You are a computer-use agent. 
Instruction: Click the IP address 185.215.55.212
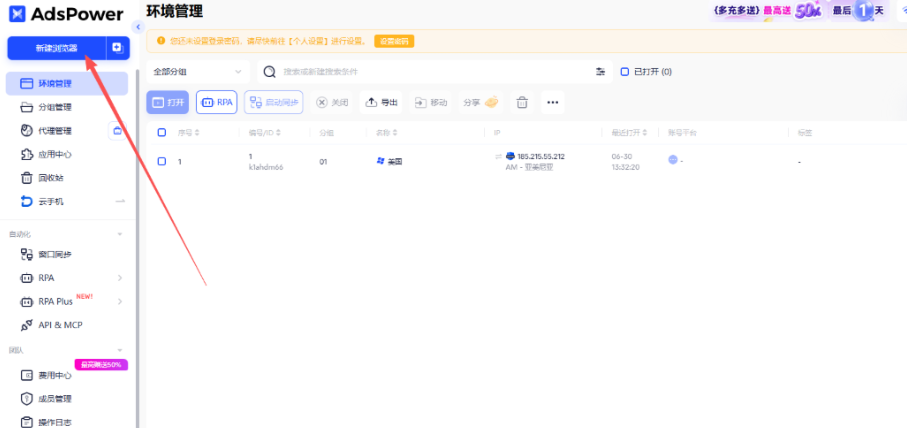click(x=541, y=156)
